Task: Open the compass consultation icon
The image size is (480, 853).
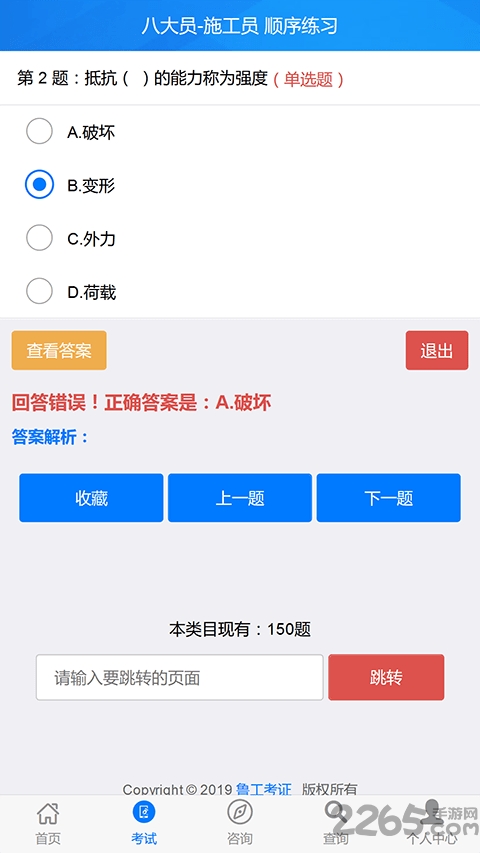Action: tap(239, 813)
